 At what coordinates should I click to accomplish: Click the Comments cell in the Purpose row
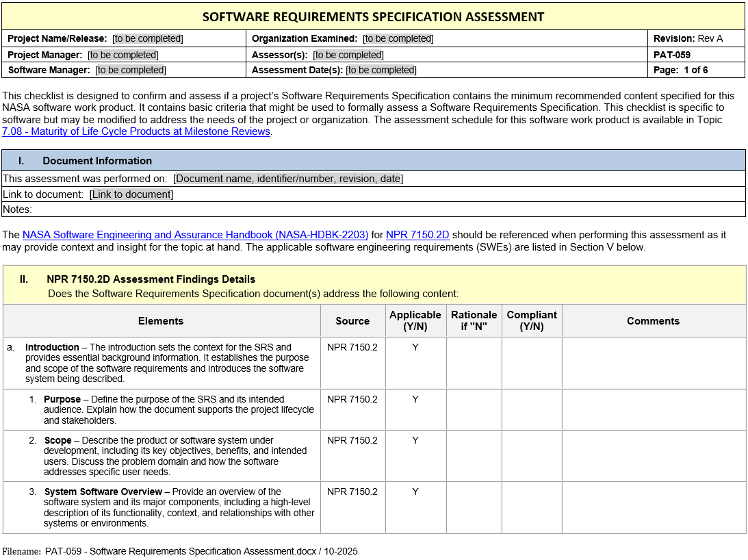[x=654, y=409]
